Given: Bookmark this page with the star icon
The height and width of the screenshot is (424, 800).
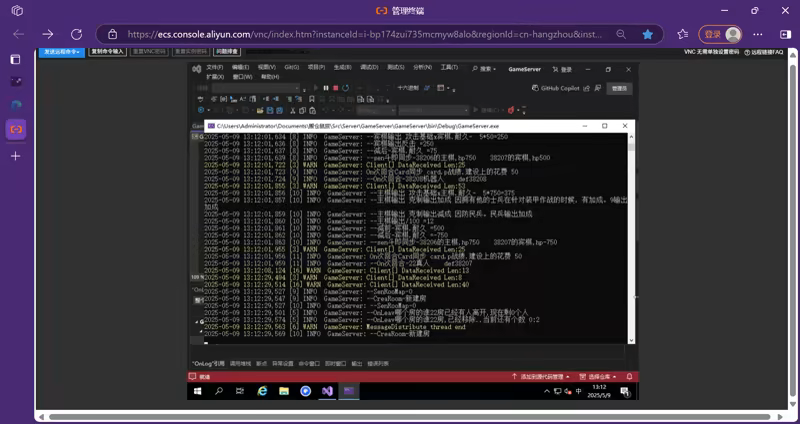Looking at the screenshot, I should coord(648,33).
